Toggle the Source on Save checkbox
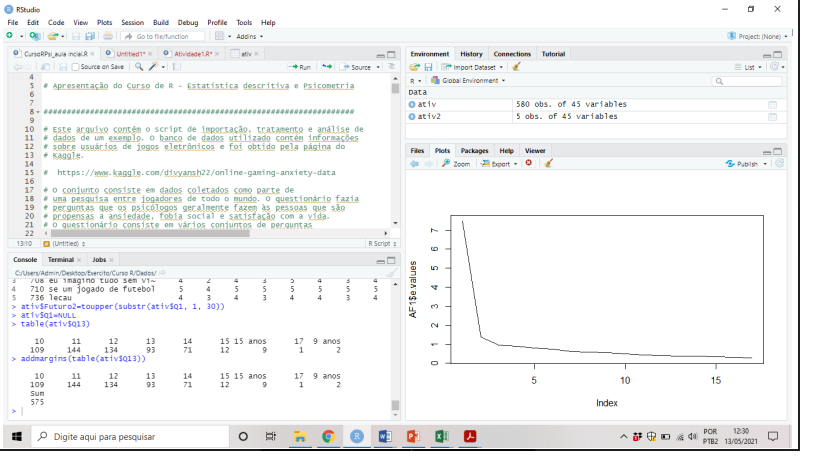The image size is (819, 460). pyautogui.click(x=76, y=67)
